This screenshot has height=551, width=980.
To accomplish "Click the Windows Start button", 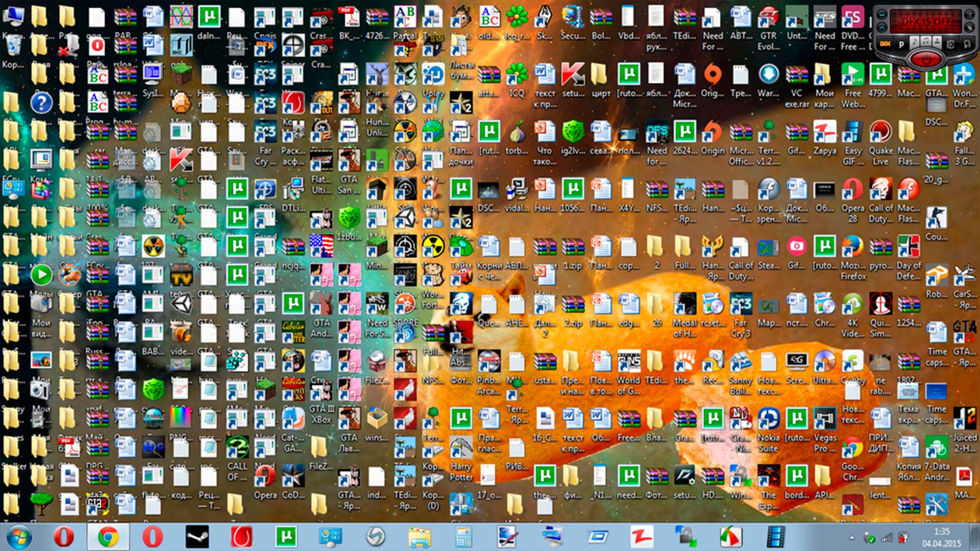I will tap(19, 537).
